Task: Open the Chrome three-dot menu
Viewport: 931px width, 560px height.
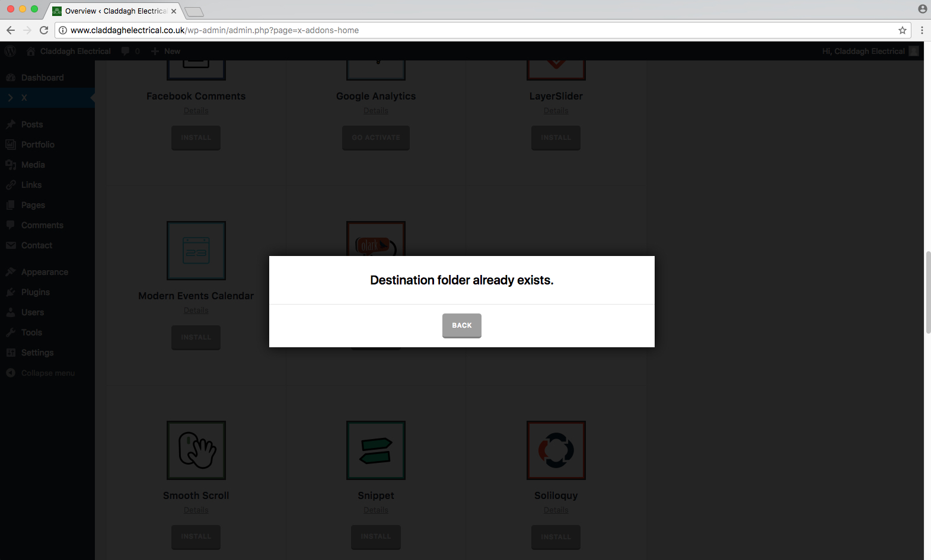Action: point(922,30)
